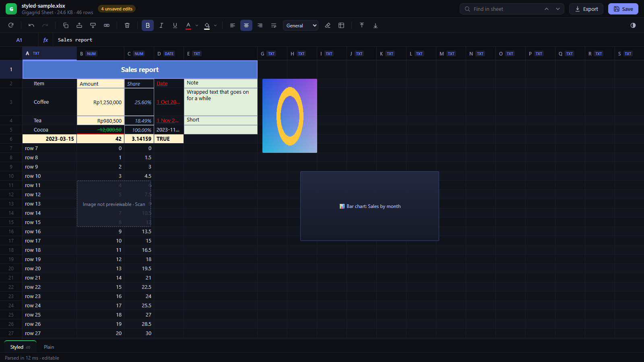Click the clear formatting eraser icon
The image size is (644, 362).
[x=328, y=25]
